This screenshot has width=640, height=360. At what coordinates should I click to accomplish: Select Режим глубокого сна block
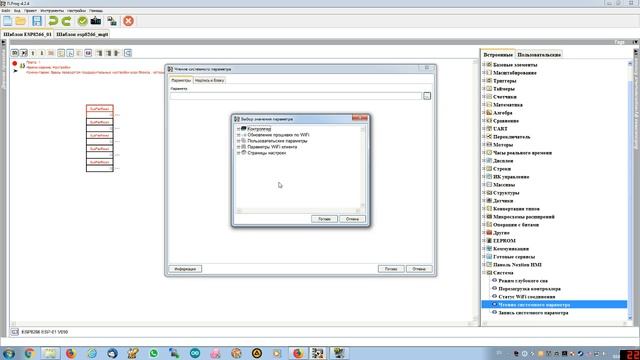[x=523, y=281]
